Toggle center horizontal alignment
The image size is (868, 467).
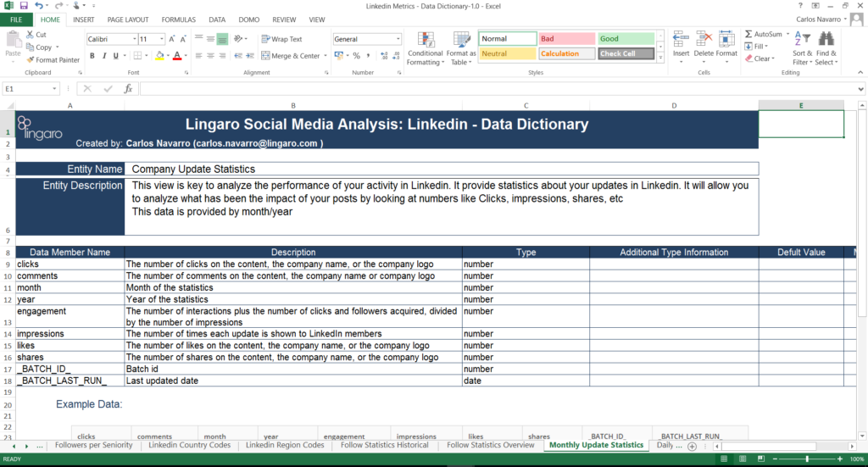pos(210,55)
